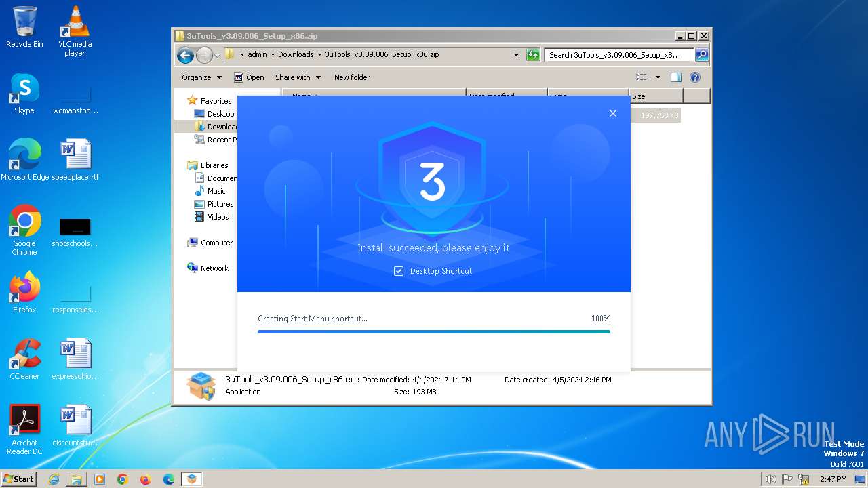Focus the Explorer search box
The height and width of the screenshot is (488, 868).
619,55
